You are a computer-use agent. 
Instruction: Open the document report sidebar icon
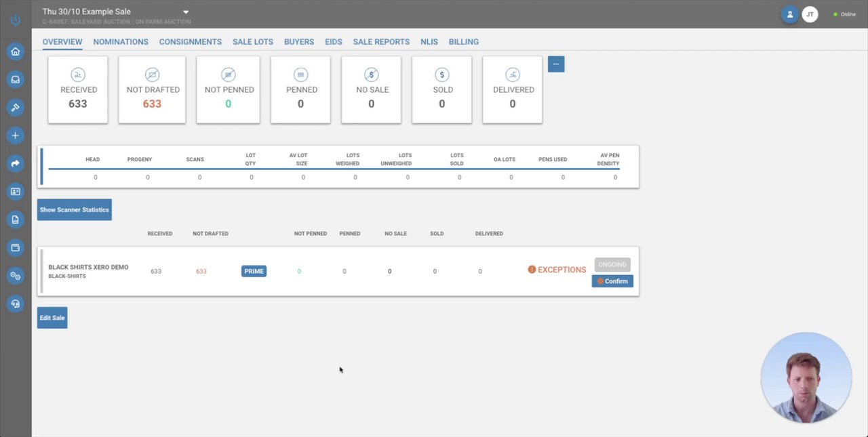(x=15, y=220)
